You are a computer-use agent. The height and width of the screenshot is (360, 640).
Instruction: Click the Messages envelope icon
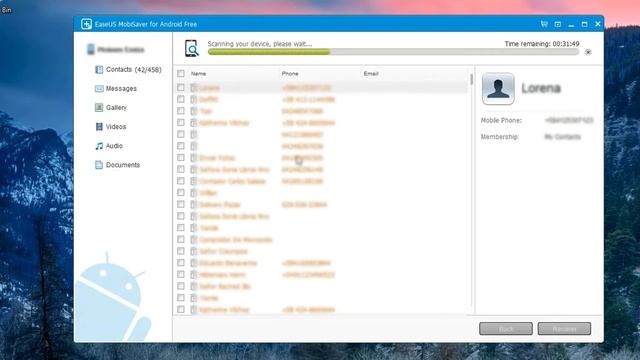tap(99, 89)
